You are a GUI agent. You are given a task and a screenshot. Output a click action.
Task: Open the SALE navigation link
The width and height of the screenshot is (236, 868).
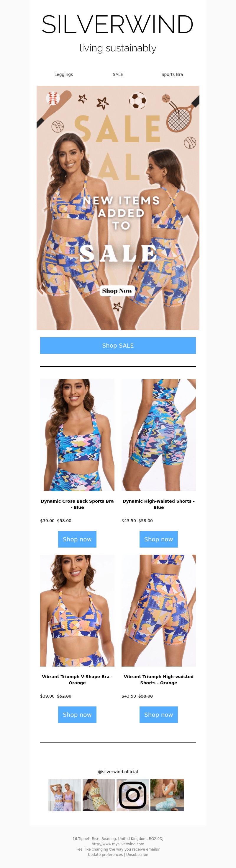point(118,74)
